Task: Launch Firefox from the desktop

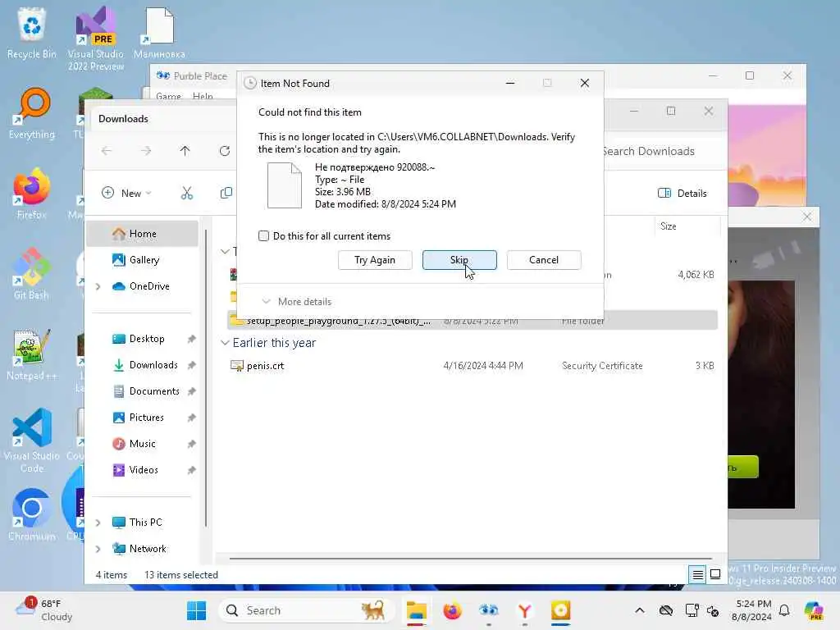Action: tap(32, 194)
